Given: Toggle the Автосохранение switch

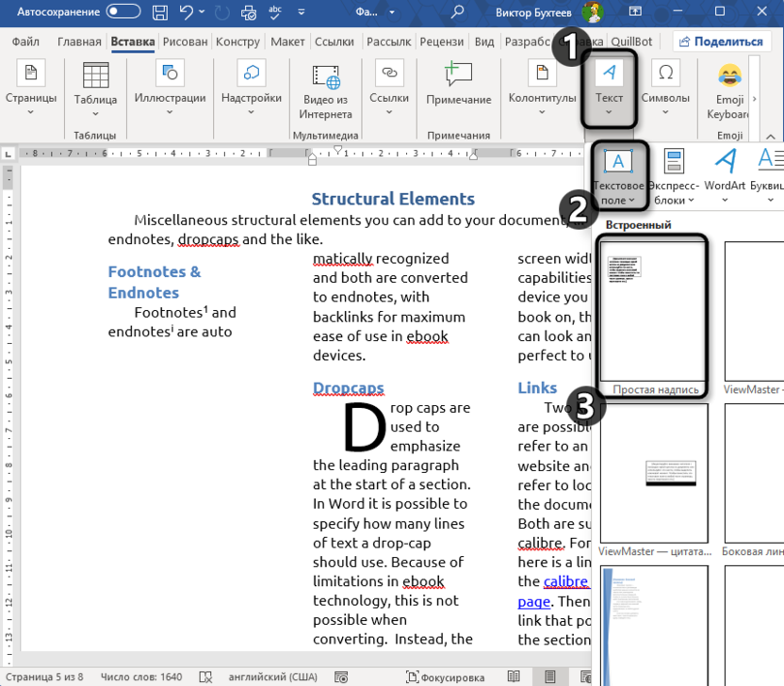Looking at the screenshot, I should point(123,12).
